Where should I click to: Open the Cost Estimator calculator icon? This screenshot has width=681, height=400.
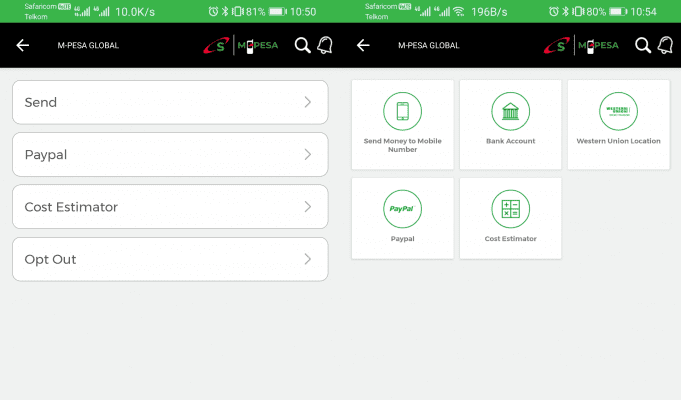(510, 209)
